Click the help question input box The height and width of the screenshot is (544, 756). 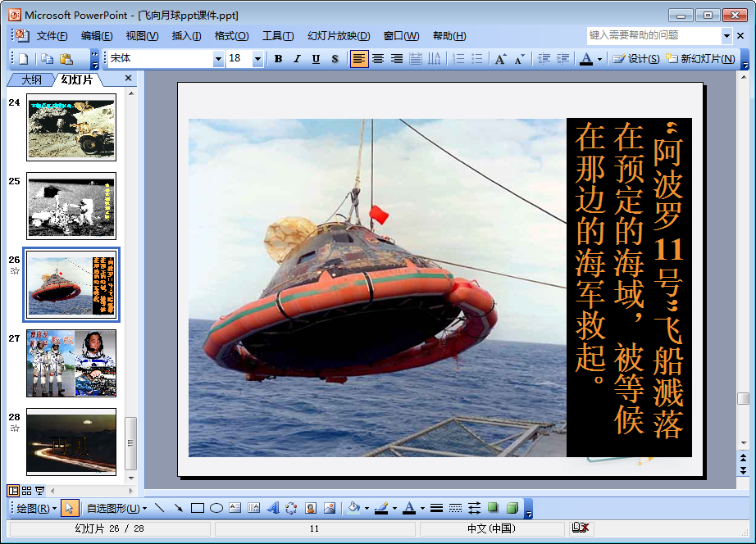point(654,35)
